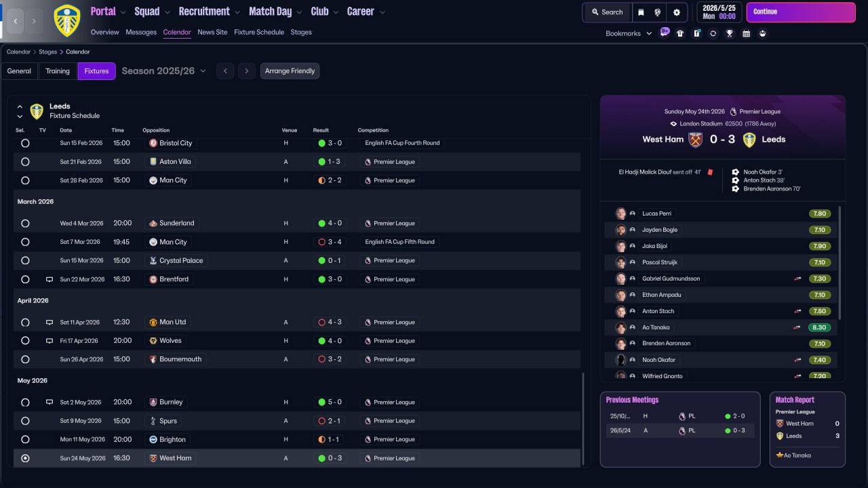Click the fixture list vertical scrollbar

(x=583, y=419)
